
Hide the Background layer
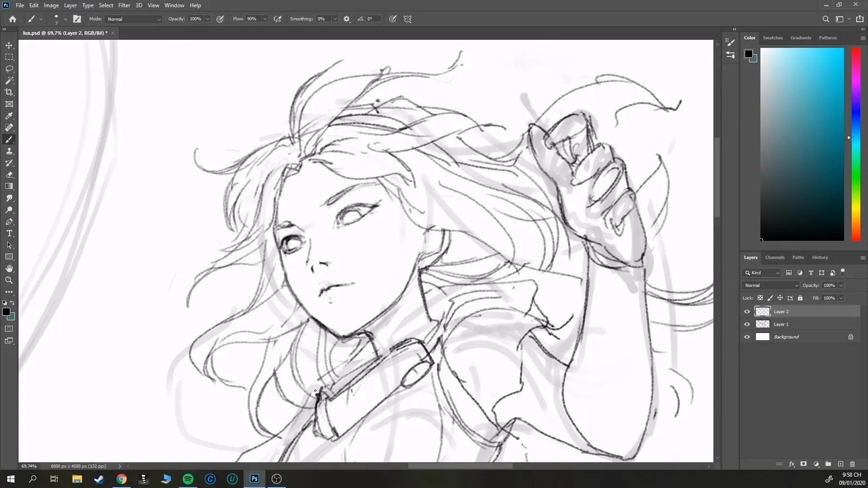[x=747, y=337]
